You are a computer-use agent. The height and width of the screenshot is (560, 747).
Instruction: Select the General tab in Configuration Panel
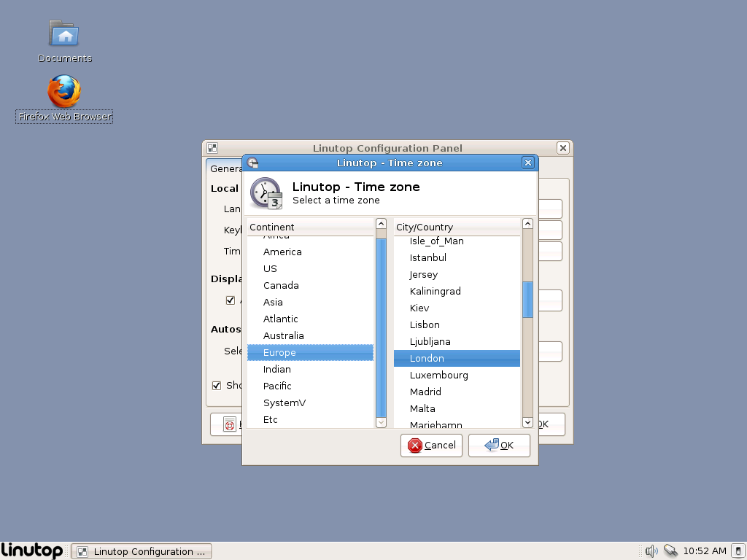tap(225, 168)
